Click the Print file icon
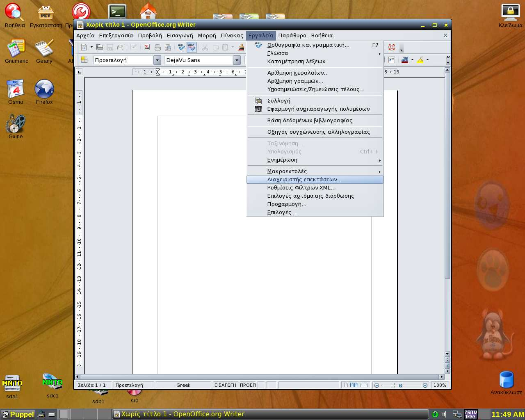Screen dimensions: 525x420 [157, 48]
